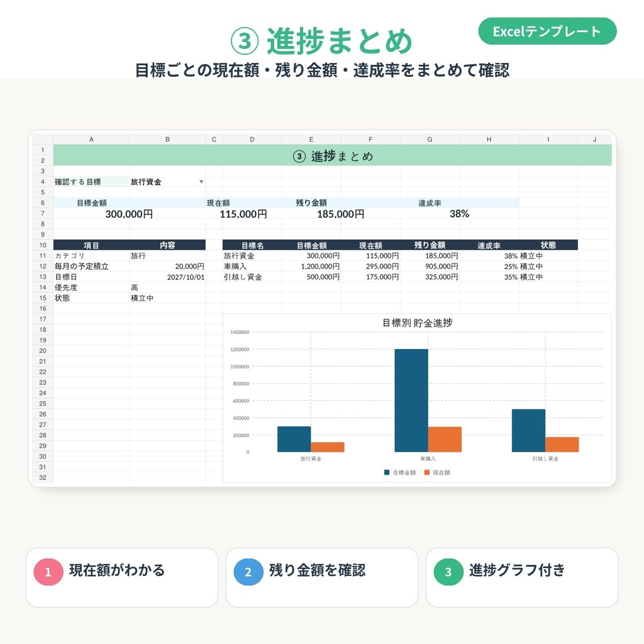Image resolution: width=644 pixels, height=644 pixels.
Task: Click the 20,000円 monthly deposit cell
Action: [167, 266]
